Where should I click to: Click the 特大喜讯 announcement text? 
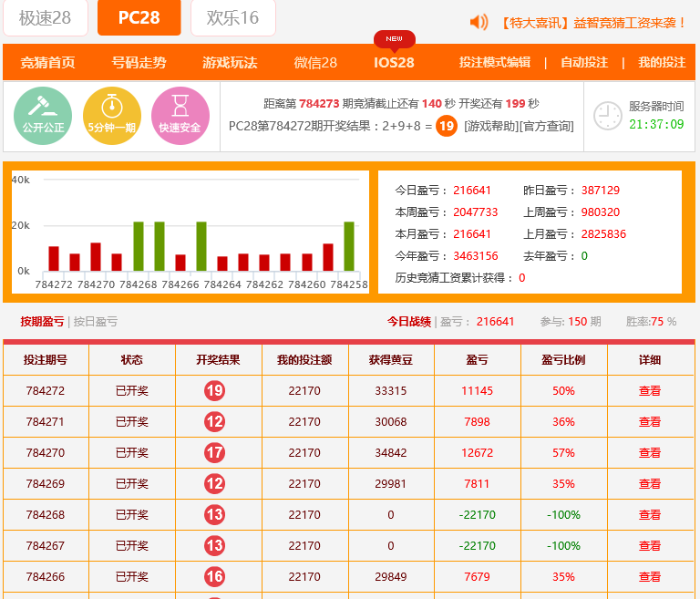pos(592,23)
